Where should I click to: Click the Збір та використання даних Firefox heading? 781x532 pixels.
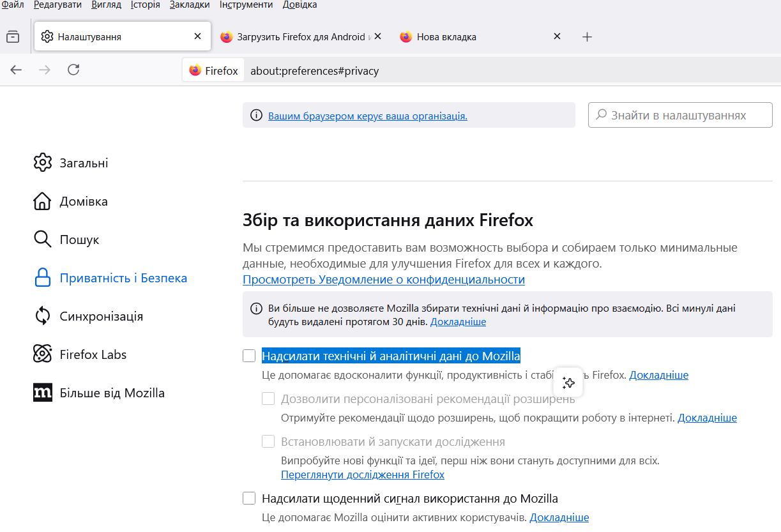pyautogui.click(x=388, y=221)
